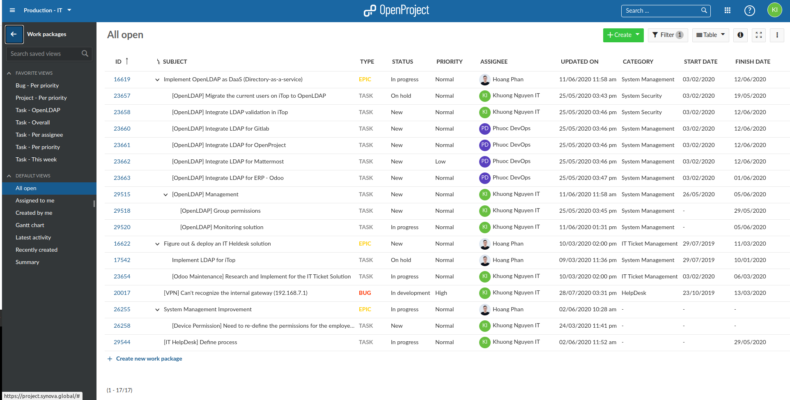Open the green Create dropdown

pos(623,35)
